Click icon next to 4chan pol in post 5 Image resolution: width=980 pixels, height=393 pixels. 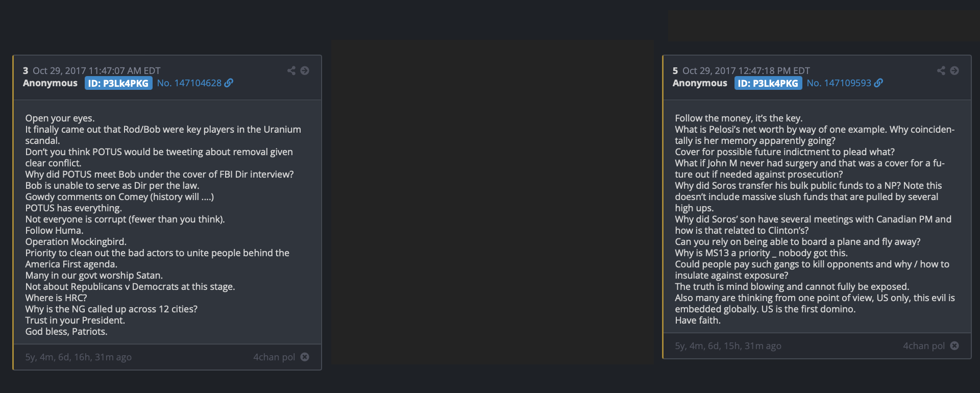pyautogui.click(x=954, y=346)
